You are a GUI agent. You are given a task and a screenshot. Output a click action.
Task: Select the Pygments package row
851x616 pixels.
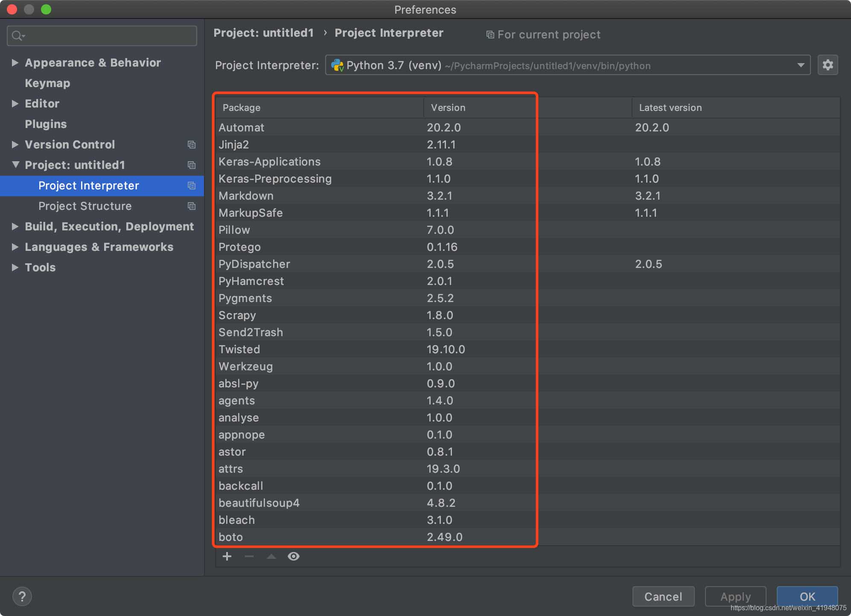[528, 298]
